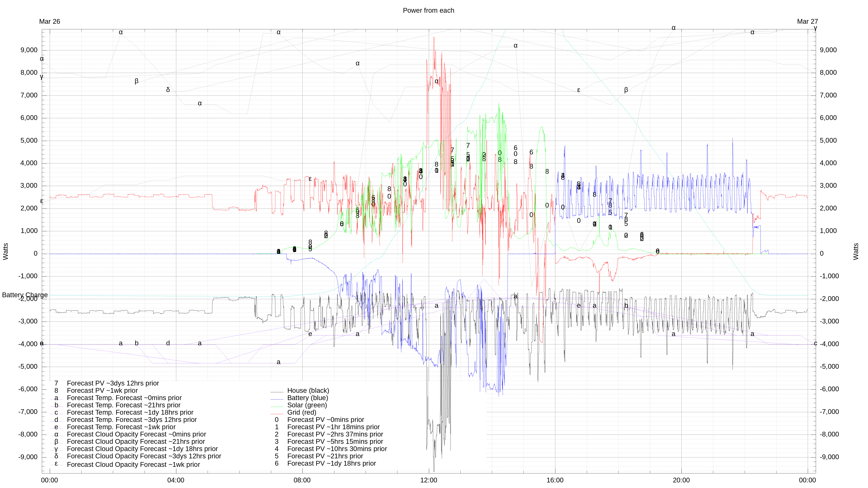The width and height of the screenshot is (868, 488).
Task: Click 'Forecast Temp. Forecast ~0mins prior' legend entry
Action: pyautogui.click(x=124, y=398)
